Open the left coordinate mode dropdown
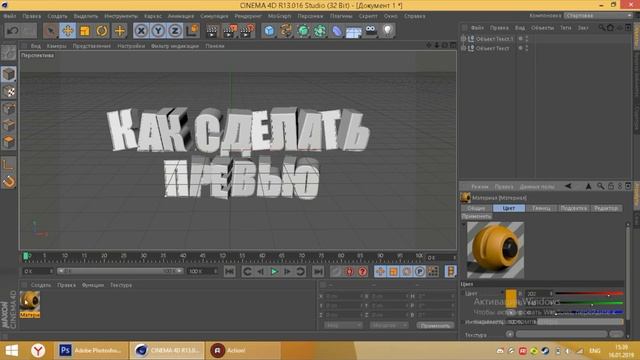 (343, 325)
